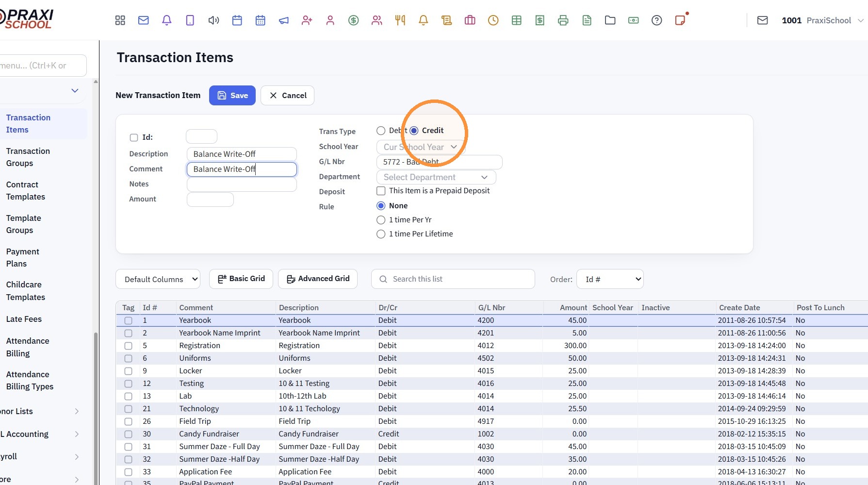Click the Description field with Balance Write-Off
Image resolution: width=868 pixels, height=485 pixels.
point(242,154)
